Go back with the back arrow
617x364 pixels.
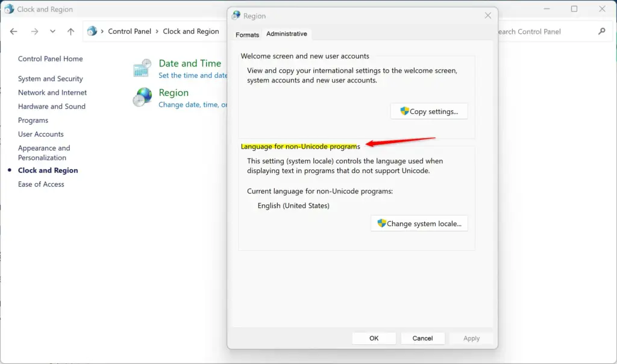point(14,31)
